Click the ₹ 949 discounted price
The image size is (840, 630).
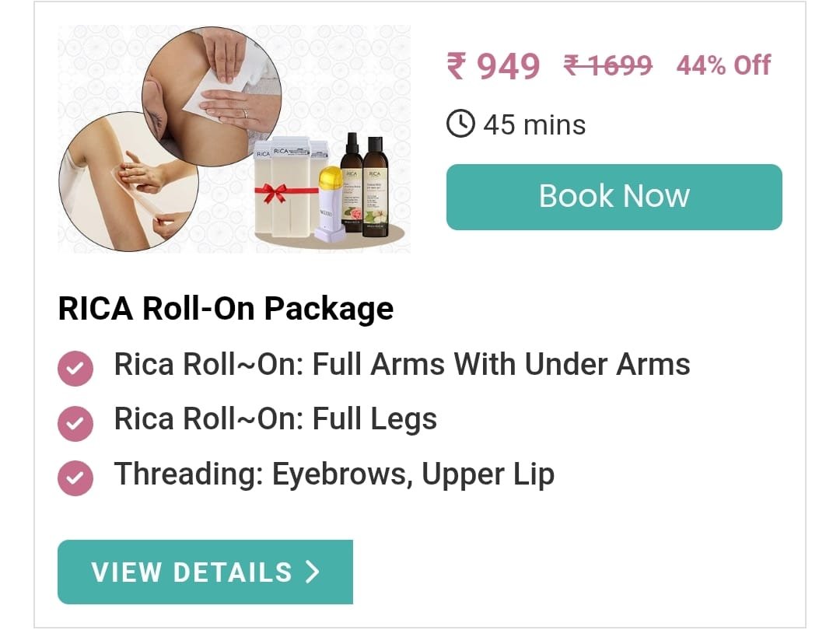[493, 66]
